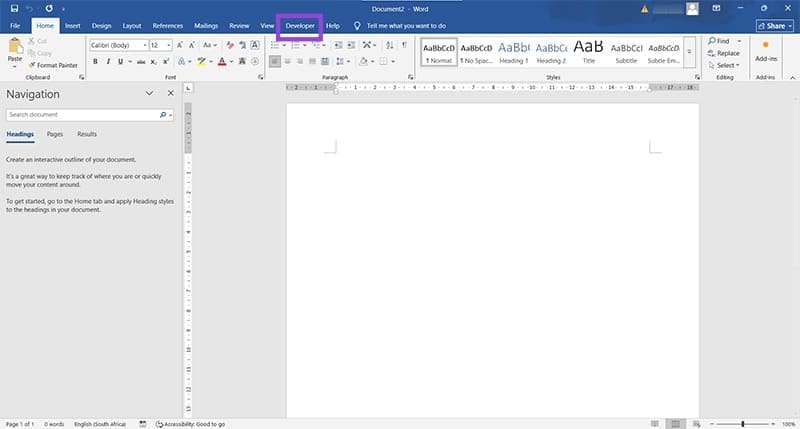Toggle Superscript formatting
Image resolution: width=800 pixels, height=429 pixels.
pyautogui.click(x=166, y=62)
